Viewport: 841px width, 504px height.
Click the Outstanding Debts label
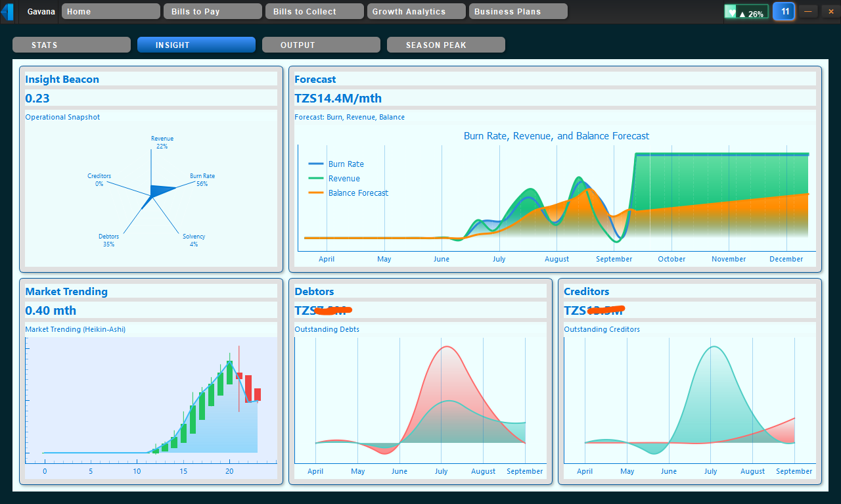click(327, 329)
